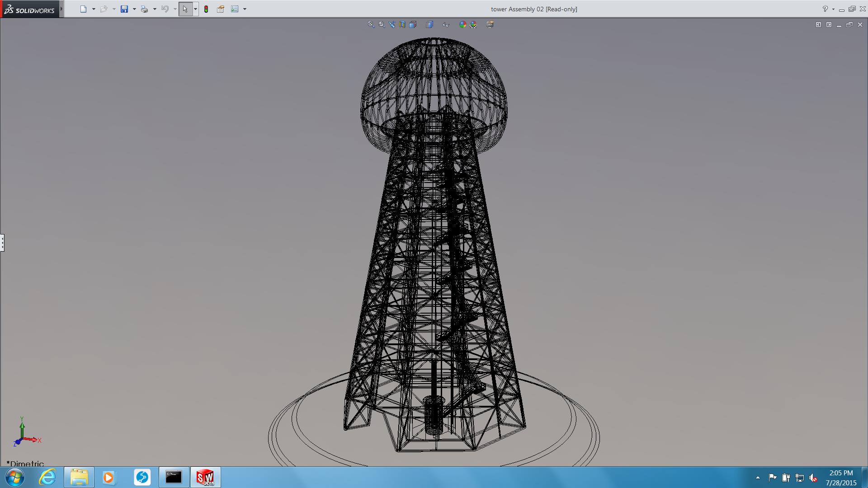Open the Edit Appearance color ball

click(x=462, y=25)
